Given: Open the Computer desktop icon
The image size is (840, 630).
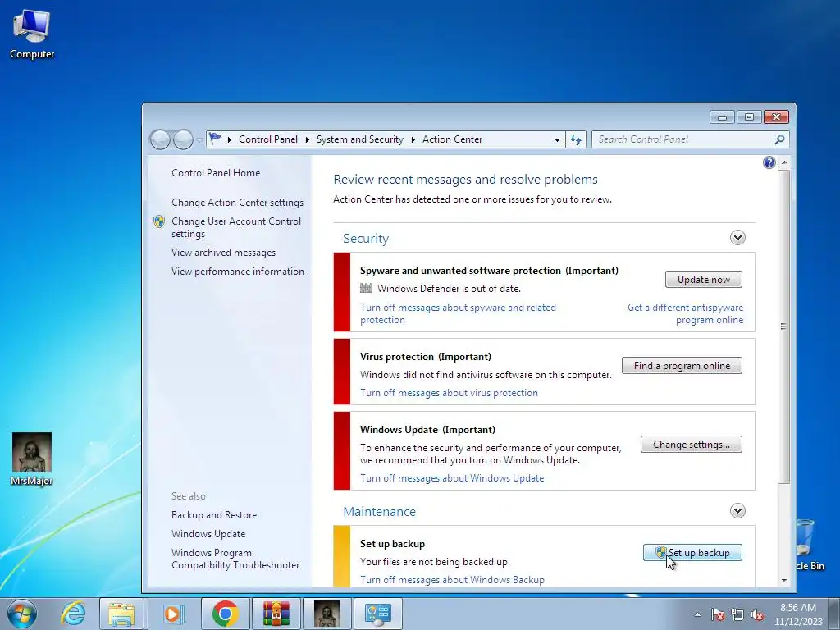Looking at the screenshot, I should coord(32,34).
